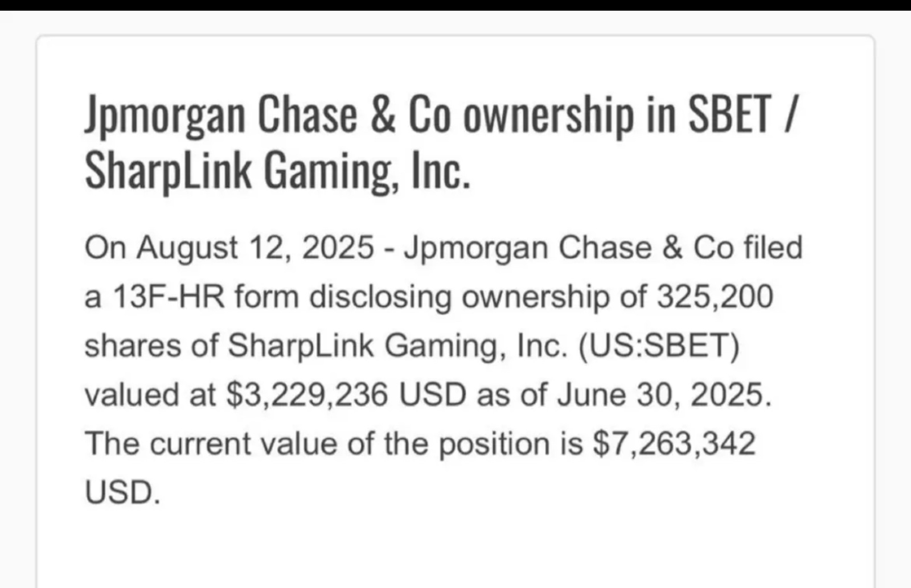Click 'valued at' text in paragraph
Screen dimensions: 911x588
[x=150, y=395]
